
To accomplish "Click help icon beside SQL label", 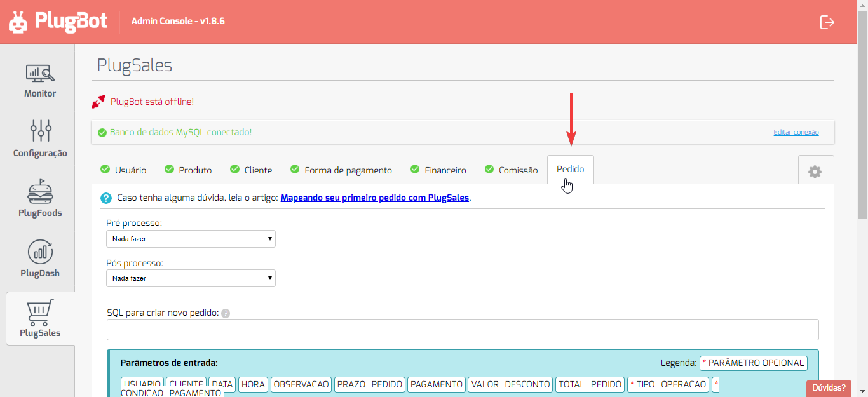I will click(x=226, y=313).
